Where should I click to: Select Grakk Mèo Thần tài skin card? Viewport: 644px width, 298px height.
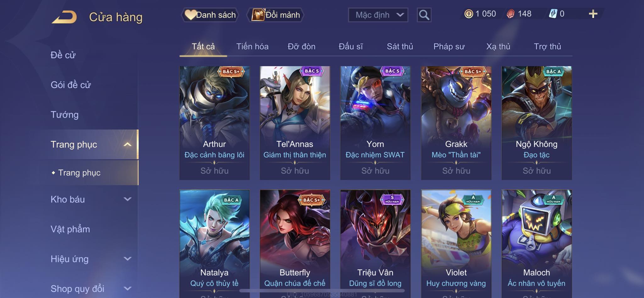pyautogui.click(x=456, y=123)
